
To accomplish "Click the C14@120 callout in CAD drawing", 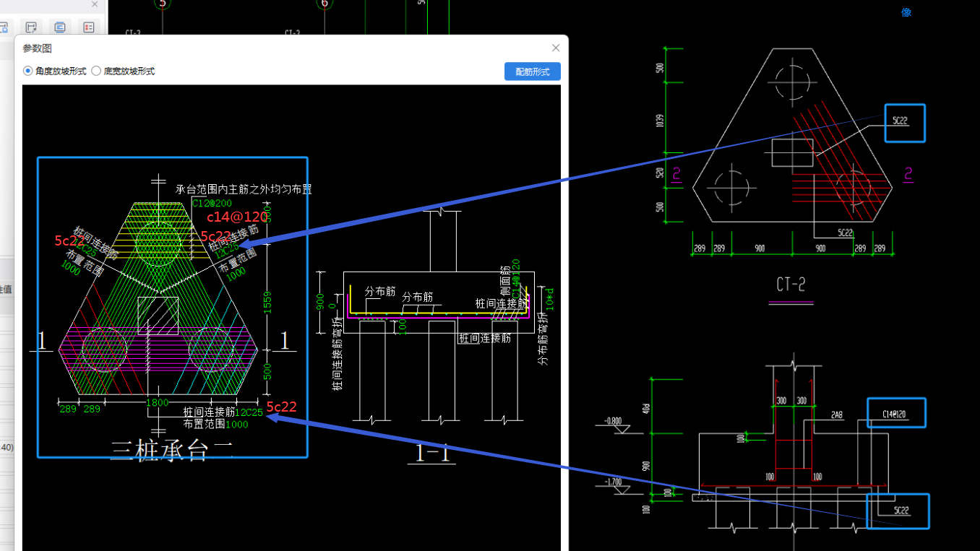I will pos(894,414).
